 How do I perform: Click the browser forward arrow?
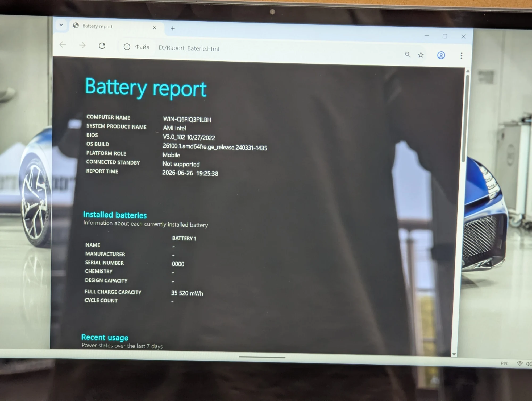[82, 45]
